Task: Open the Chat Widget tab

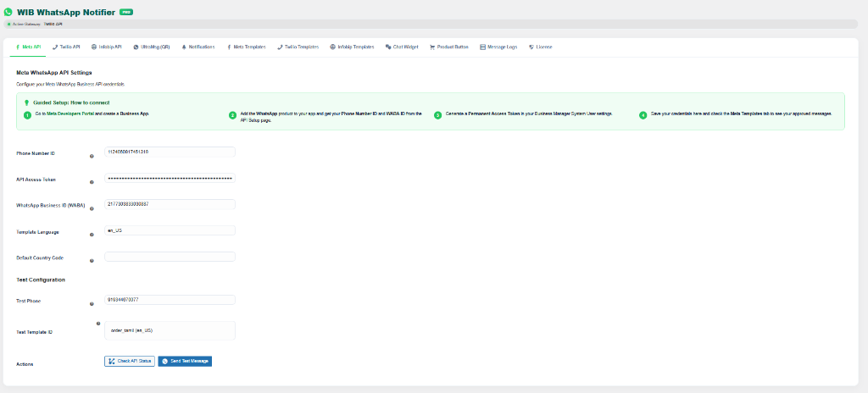Action: (402, 47)
